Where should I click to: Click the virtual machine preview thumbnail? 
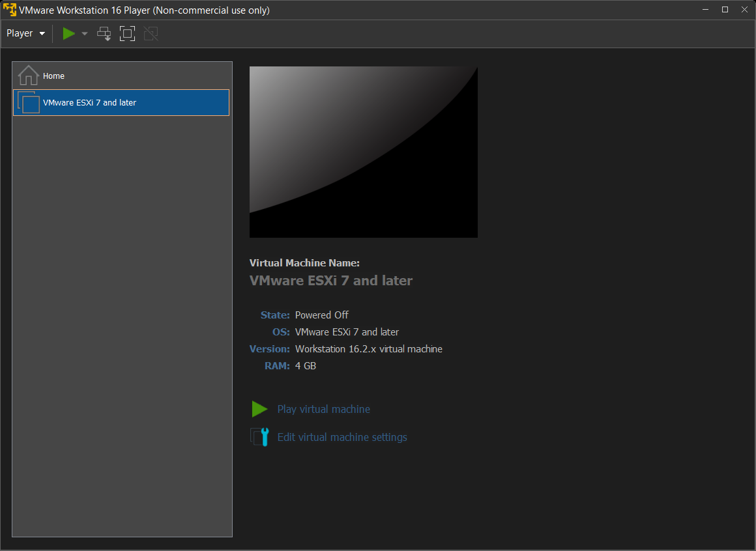click(x=364, y=152)
